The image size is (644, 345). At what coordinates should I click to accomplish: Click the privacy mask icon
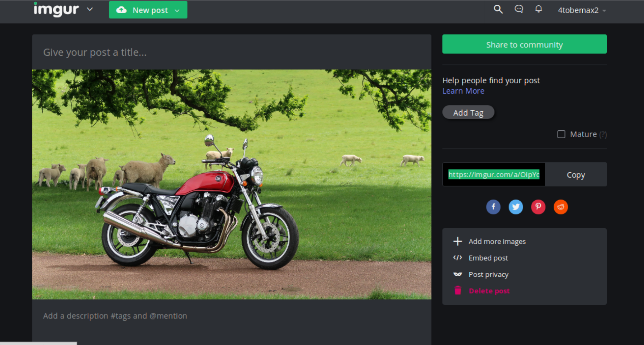(x=458, y=274)
